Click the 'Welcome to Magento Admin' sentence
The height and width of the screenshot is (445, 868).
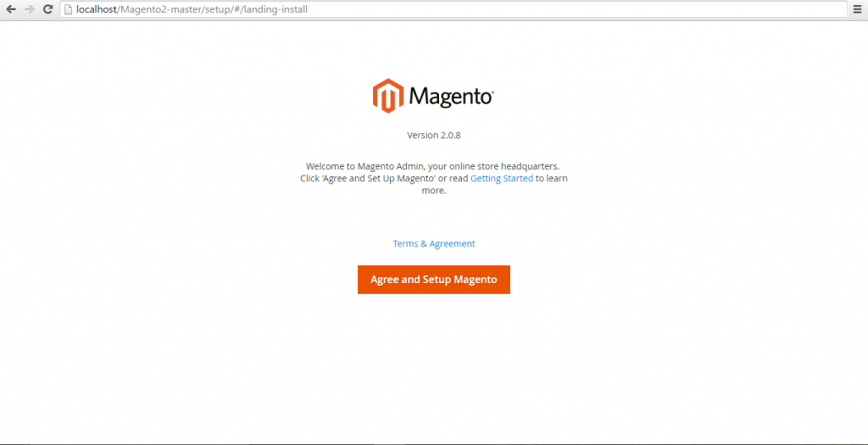pyautogui.click(x=434, y=166)
